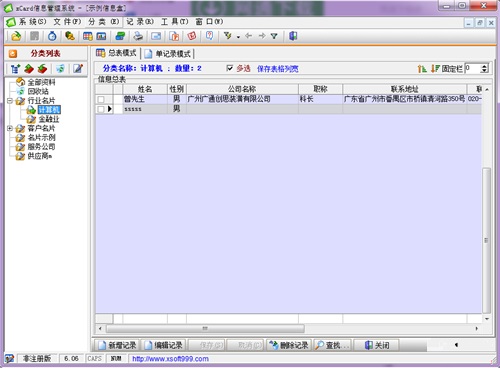Screen dimensions: 500x368
Task: Check the row checkbox for sssss
Action: [x=101, y=109]
